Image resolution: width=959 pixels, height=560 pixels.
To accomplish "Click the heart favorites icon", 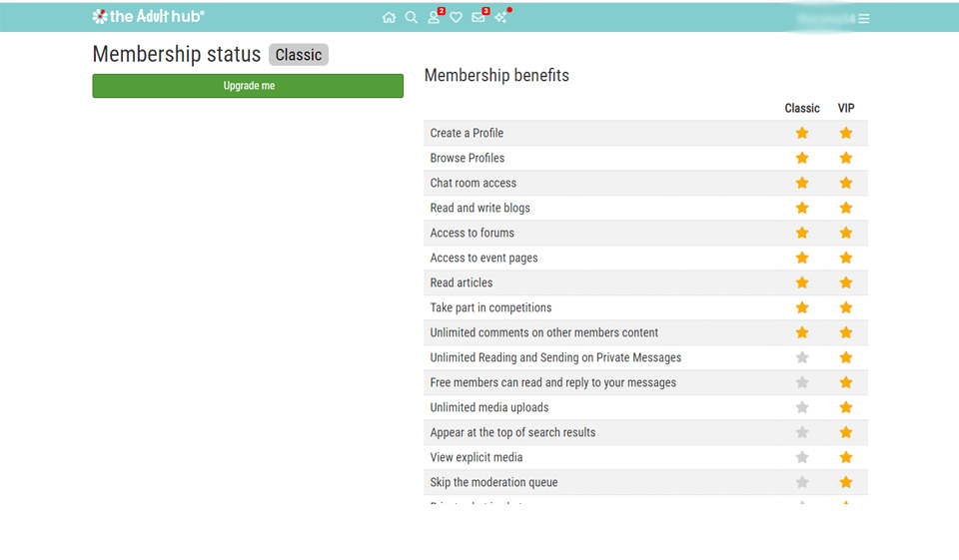I will (456, 18).
